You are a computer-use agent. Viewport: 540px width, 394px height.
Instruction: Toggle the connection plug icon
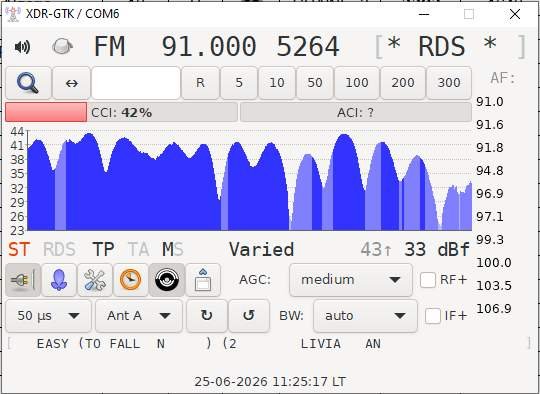23,280
